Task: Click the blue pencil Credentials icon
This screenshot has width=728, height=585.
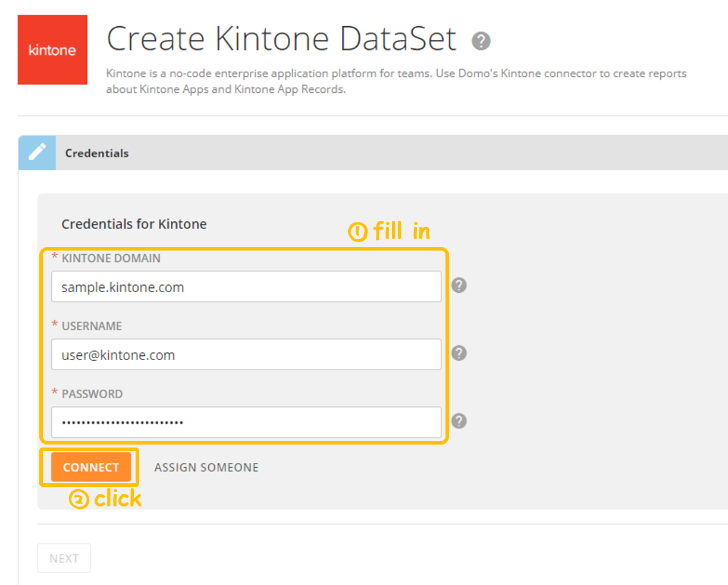Action: [x=37, y=153]
